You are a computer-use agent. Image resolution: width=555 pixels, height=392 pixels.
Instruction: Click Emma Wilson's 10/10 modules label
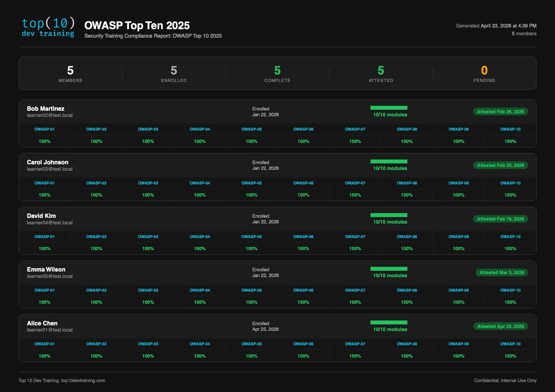tap(390, 276)
